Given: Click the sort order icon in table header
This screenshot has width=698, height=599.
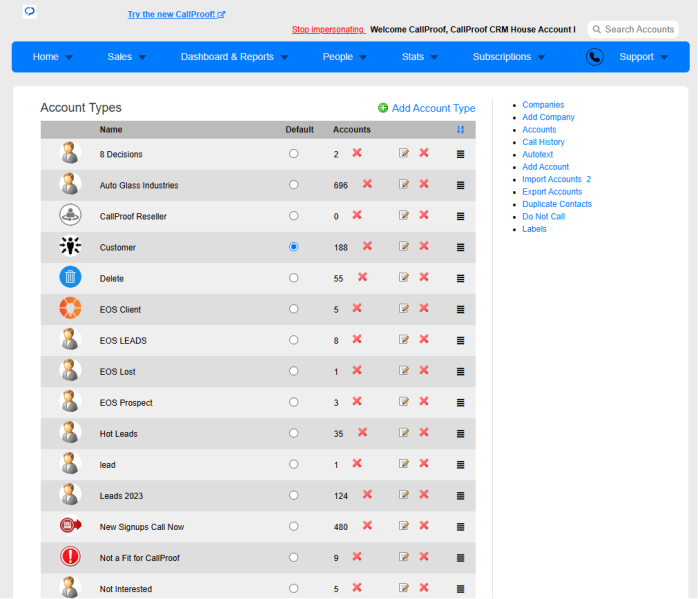Looking at the screenshot, I should pyautogui.click(x=460, y=130).
